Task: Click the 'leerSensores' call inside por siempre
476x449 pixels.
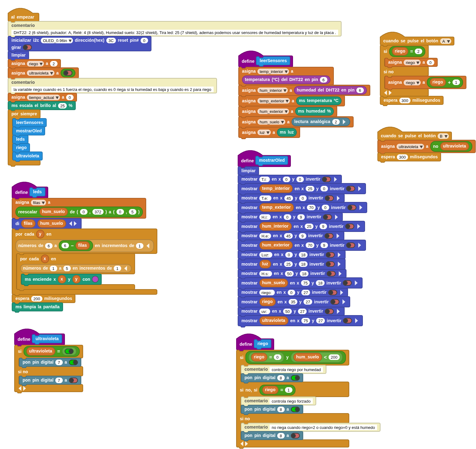Action: tap(29, 122)
